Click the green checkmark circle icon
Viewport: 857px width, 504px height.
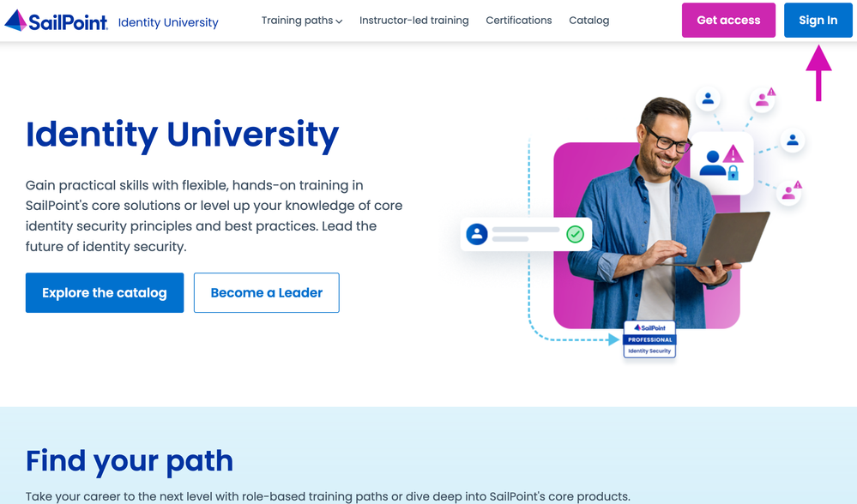575,234
